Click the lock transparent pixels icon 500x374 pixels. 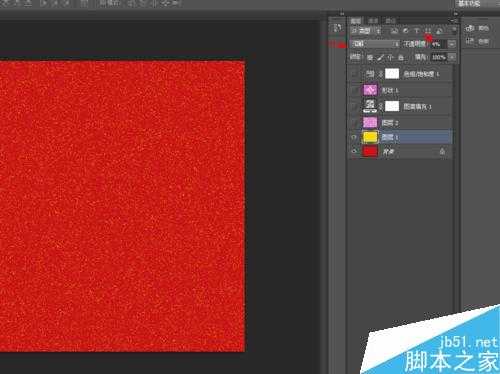370,58
